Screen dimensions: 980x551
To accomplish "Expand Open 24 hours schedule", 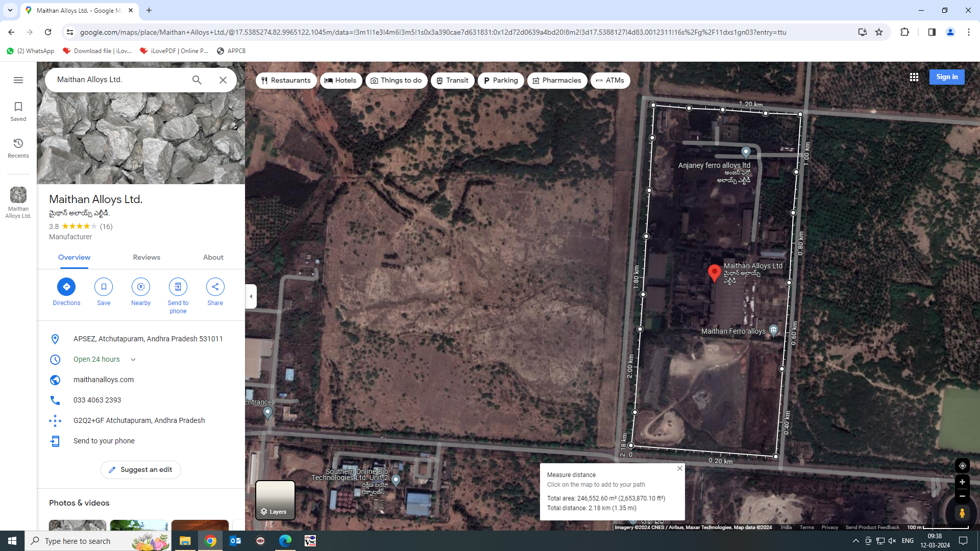I will point(133,360).
